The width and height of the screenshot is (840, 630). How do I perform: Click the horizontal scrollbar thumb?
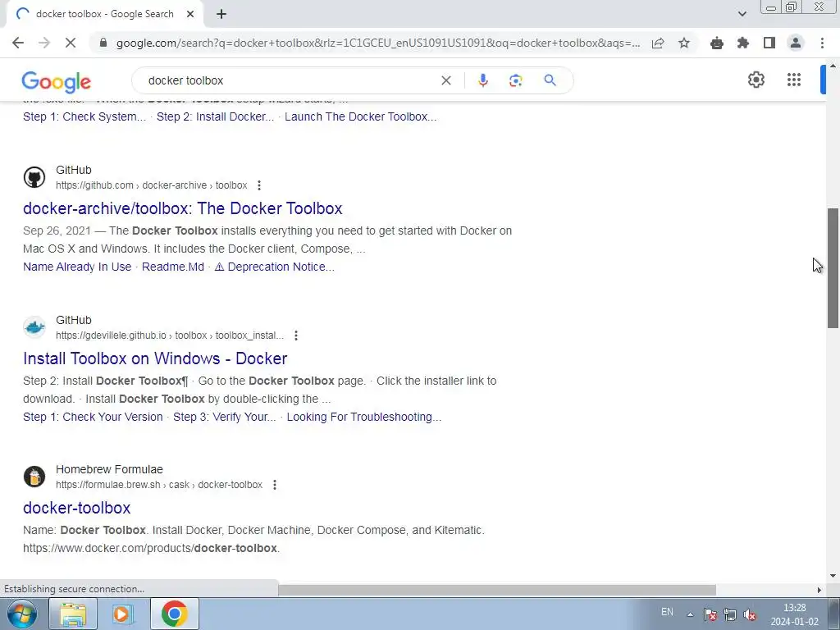pyautogui.click(x=497, y=590)
